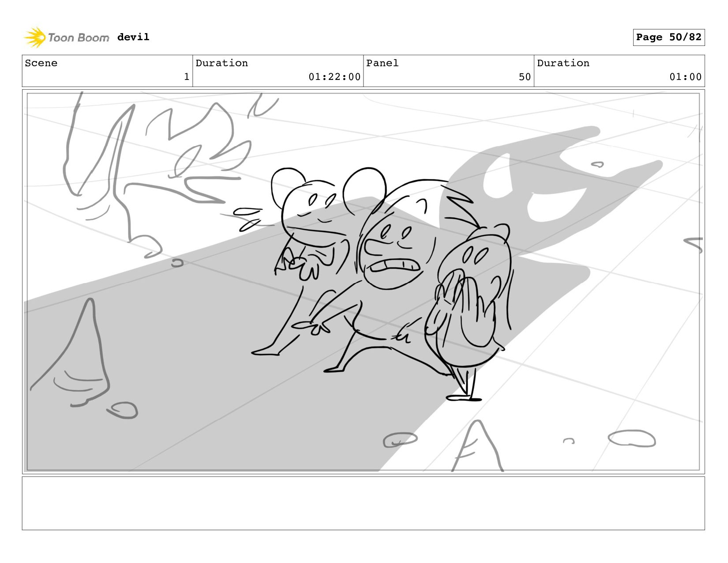The image size is (728, 563).
Task: Click the scene number '1' value
Action: coord(187,77)
